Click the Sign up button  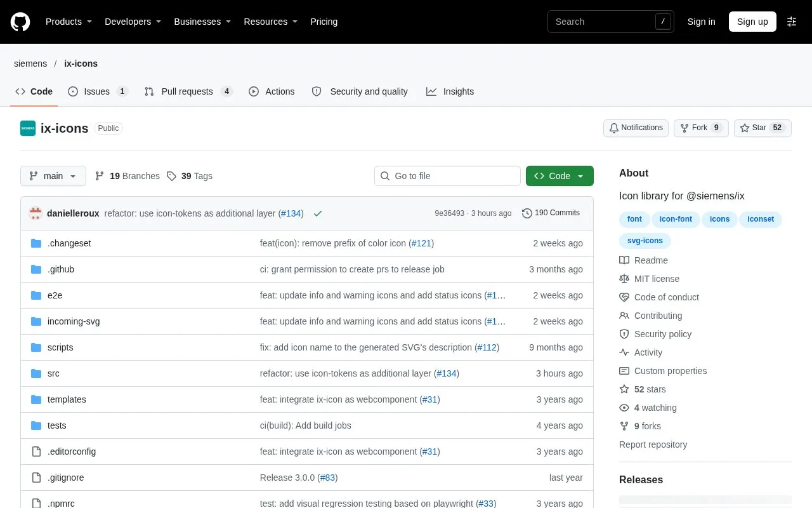click(752, 22)
